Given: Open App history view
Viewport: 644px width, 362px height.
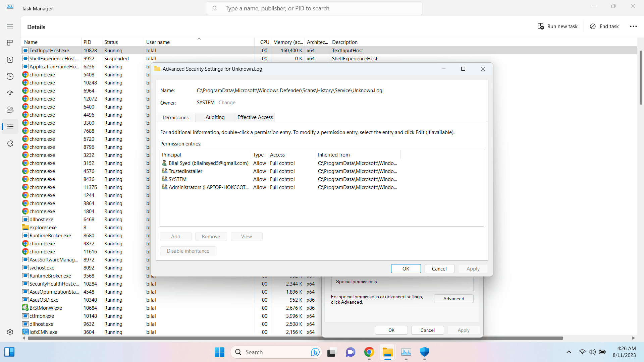Looking at the screenshot, I should click(x=10, y=76).
